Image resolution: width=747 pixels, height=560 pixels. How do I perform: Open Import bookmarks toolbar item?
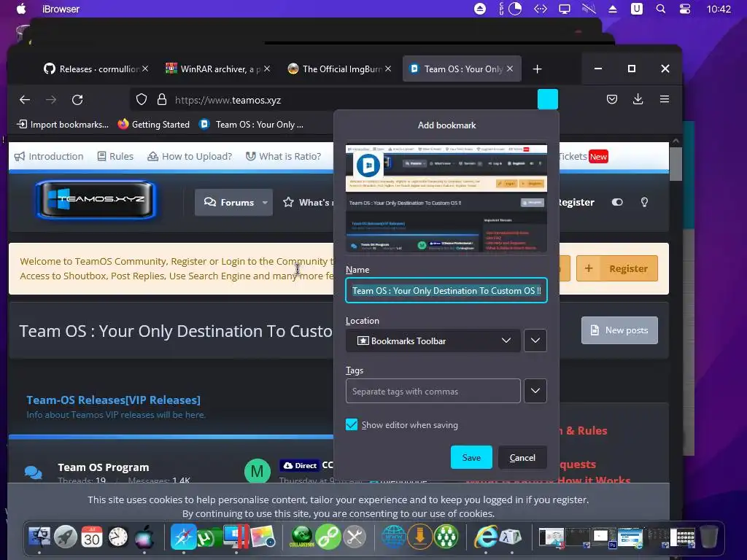tap(63, 124)
